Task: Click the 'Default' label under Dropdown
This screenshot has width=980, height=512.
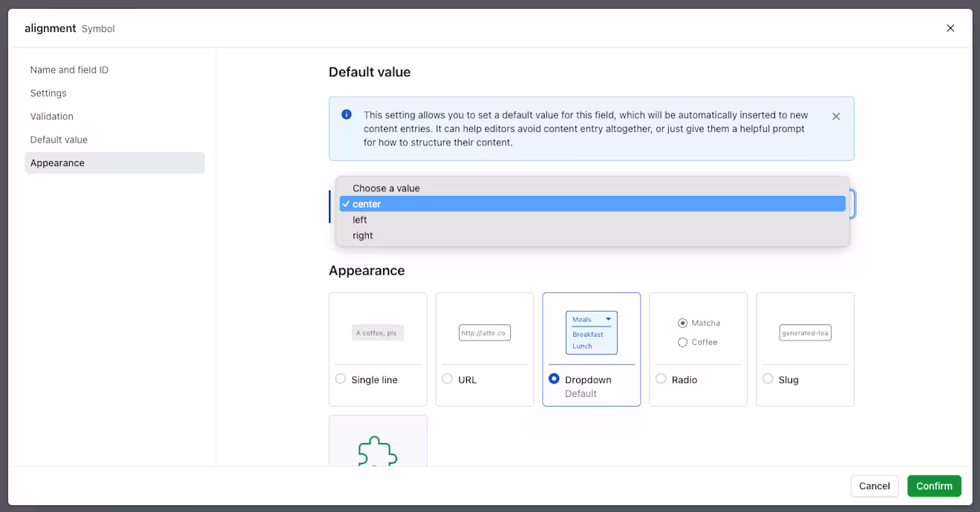Action: pos(581,394)
